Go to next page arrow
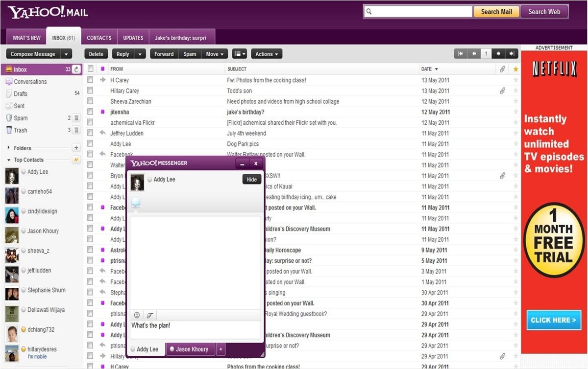 [498, 54]
